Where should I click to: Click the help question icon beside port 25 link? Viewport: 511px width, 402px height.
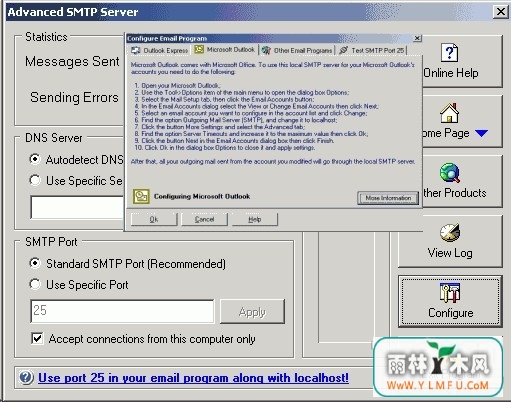(x=26, y=378)
